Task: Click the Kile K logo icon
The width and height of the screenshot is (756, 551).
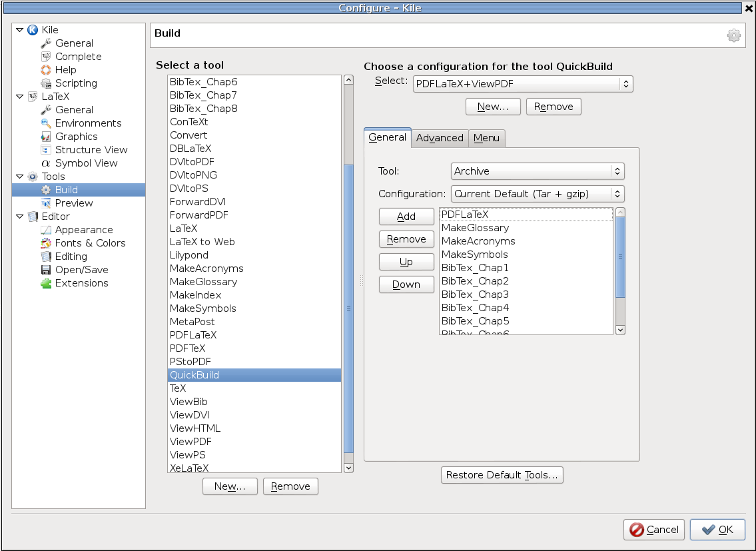Action: point(32,30)
